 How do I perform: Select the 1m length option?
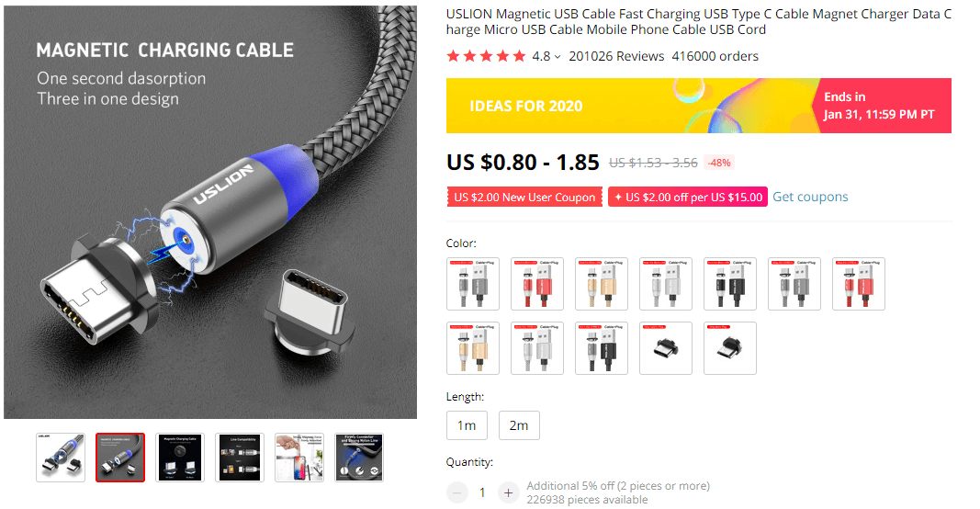467,425
